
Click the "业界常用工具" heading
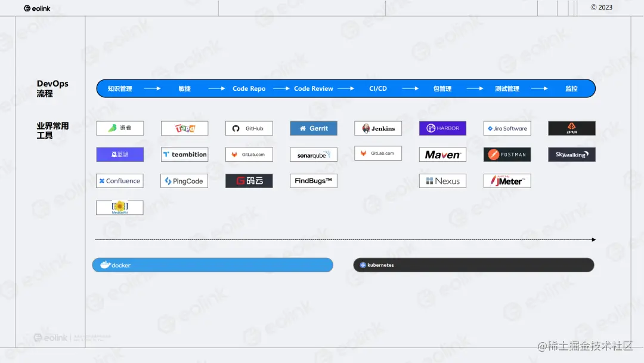click(52, 131)
